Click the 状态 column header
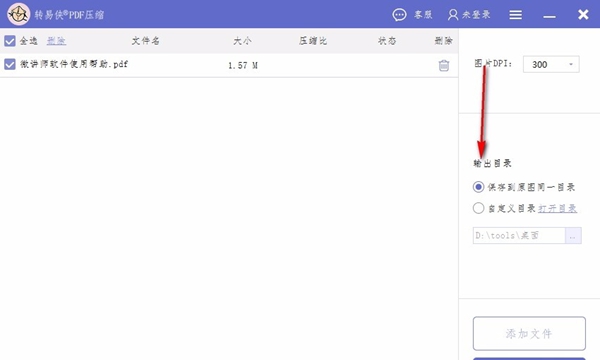This screenshot has height=360, width=600. (387, 41)
